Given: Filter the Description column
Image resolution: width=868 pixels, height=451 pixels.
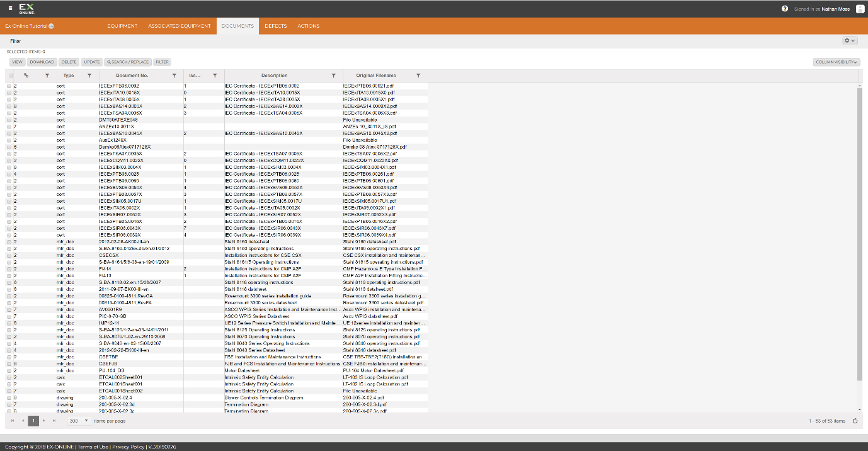Looking at the screenshot, I should 333,76.
